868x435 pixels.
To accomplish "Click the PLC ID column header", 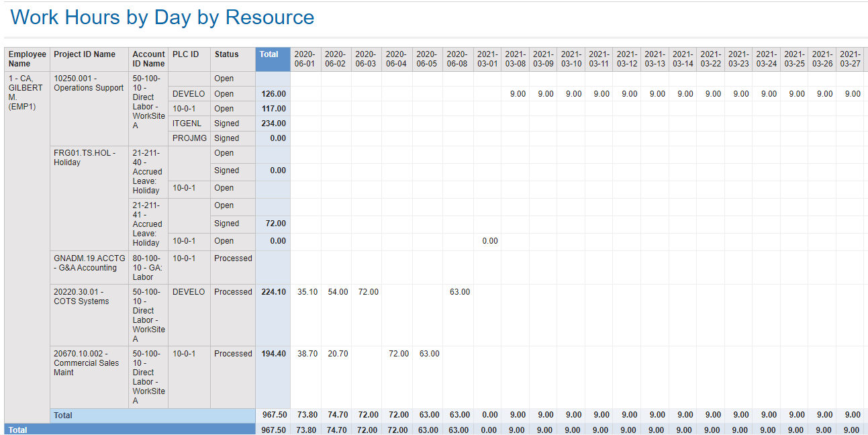I will (x=185, y=54).
